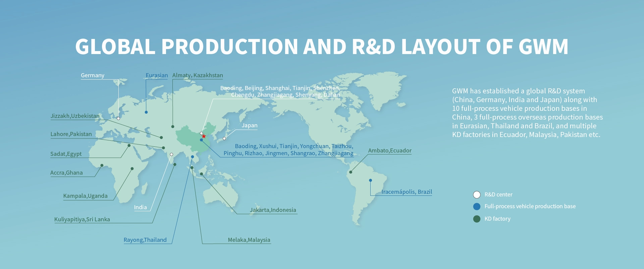Click the Jakarta, Indonesia label
Screen dimensions: 644x269
coord(273,210)
